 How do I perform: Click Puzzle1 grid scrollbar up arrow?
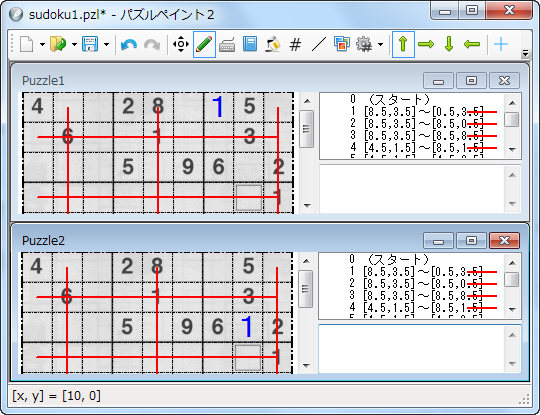307,101
